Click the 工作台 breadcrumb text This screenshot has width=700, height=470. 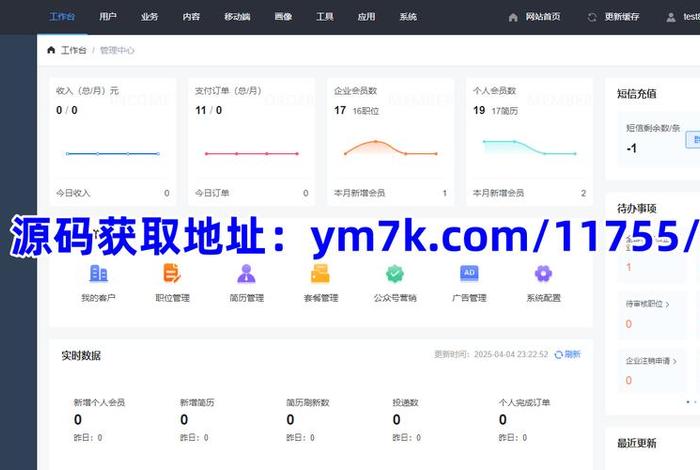point(74,50)
